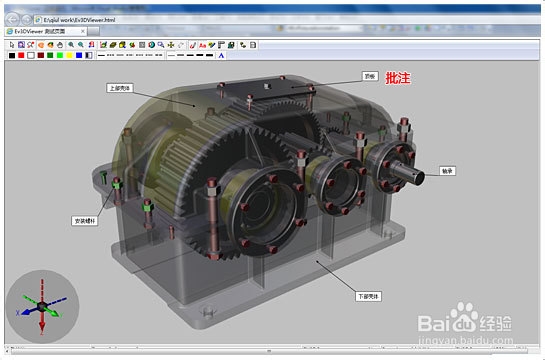Select the zoom window magnifier tool

[x=161, y=45]
